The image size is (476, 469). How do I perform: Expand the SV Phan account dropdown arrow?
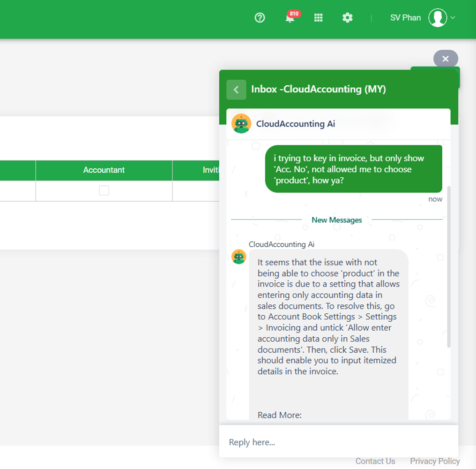tap(453, 18)
